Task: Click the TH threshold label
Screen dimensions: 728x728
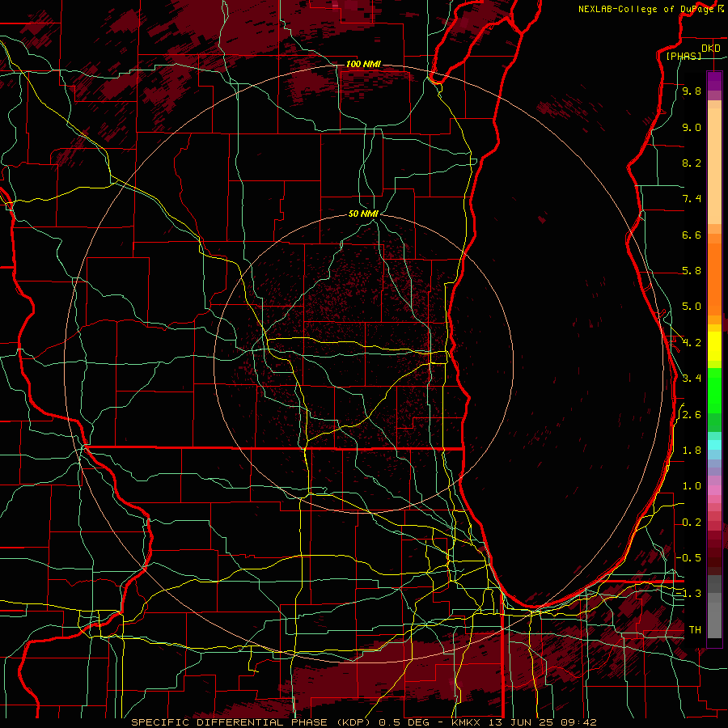Action: [695, 630]
